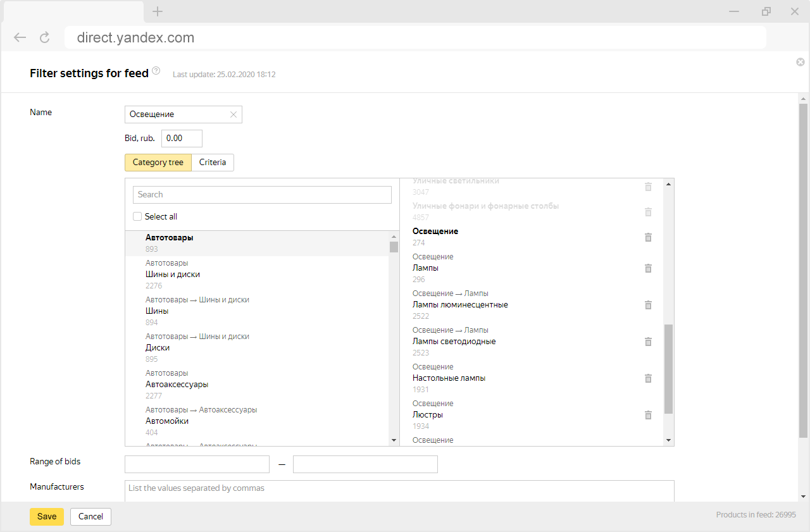Save the filter settings
Screen dimensions: 810x532
[x=47, y=516]
